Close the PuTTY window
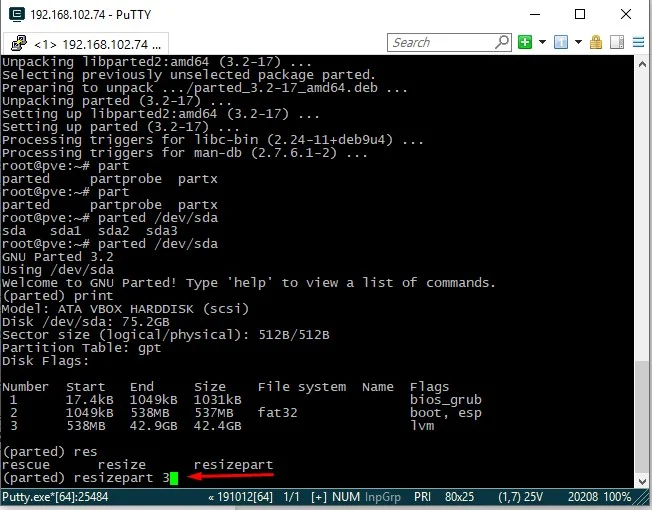 click(625, 14)
